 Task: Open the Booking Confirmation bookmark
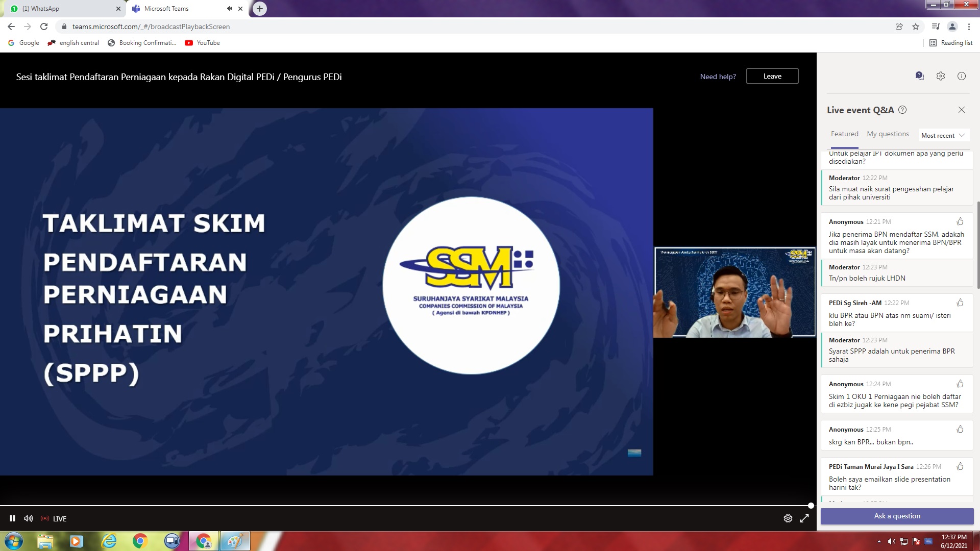coord(142,43)
